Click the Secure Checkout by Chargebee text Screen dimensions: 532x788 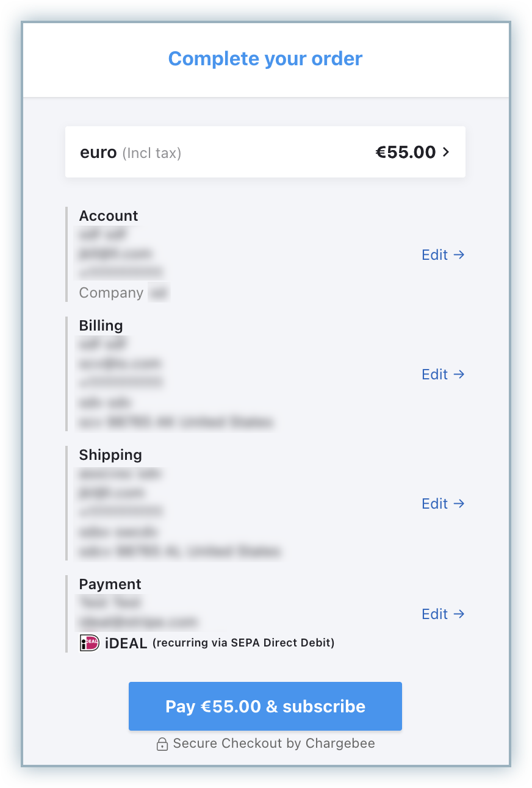274,743
